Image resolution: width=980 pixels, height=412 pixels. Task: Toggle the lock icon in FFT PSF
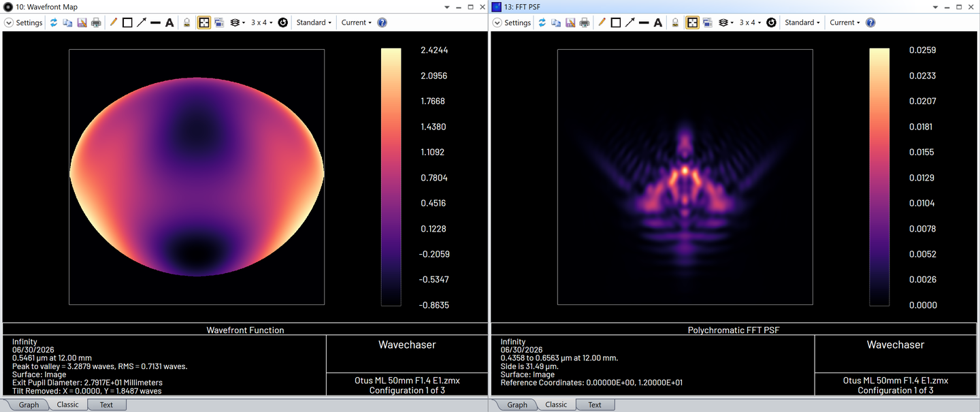pyautogui.click(x=675, y=22)
